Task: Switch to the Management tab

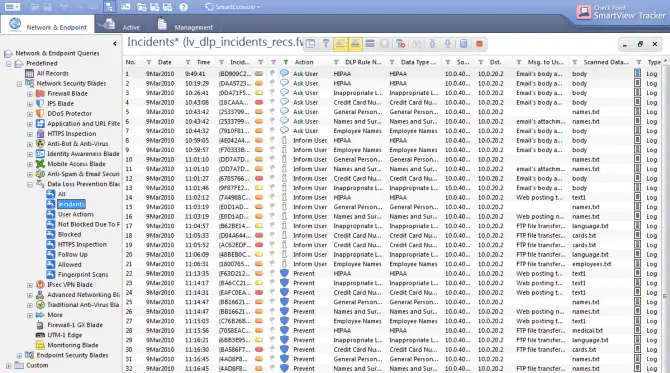Action: (x=185, y=25)
